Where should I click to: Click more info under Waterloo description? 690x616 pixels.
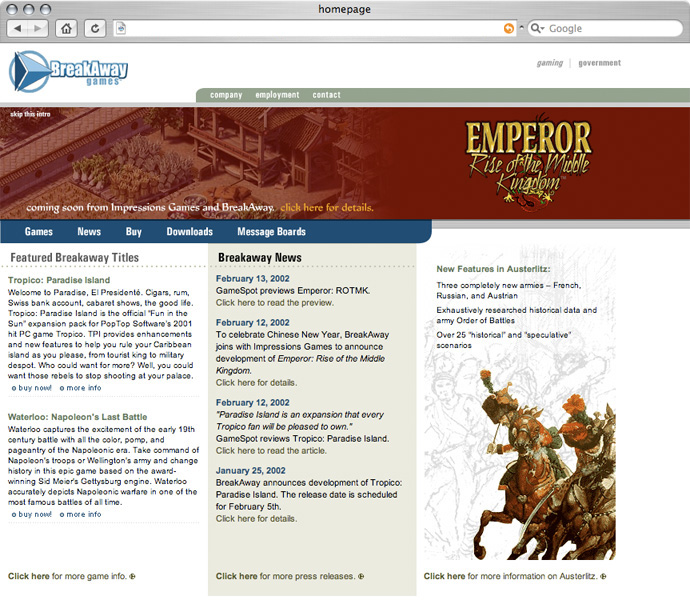point(81,514)
